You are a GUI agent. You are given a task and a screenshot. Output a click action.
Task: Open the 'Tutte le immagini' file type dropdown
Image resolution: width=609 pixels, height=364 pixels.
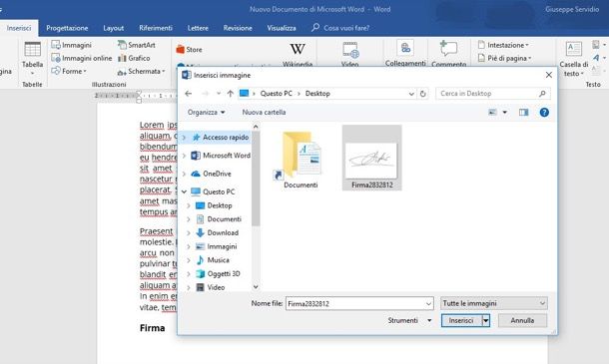click(x=494, y=303)
